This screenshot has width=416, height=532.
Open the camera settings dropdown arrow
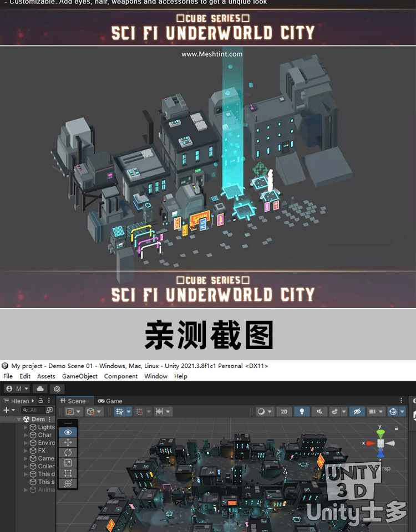click(381, 412)
